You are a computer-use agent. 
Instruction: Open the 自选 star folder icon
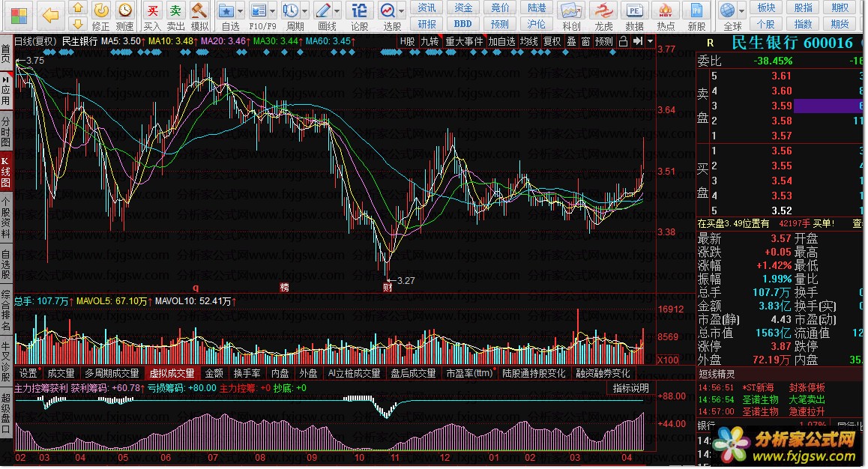(x=226, y=10)
